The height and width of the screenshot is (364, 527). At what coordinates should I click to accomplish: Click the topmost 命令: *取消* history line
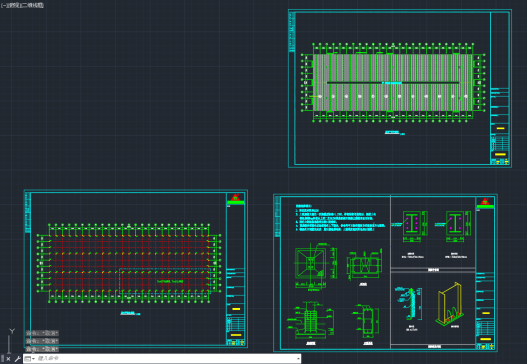click(x=42, y=333)
